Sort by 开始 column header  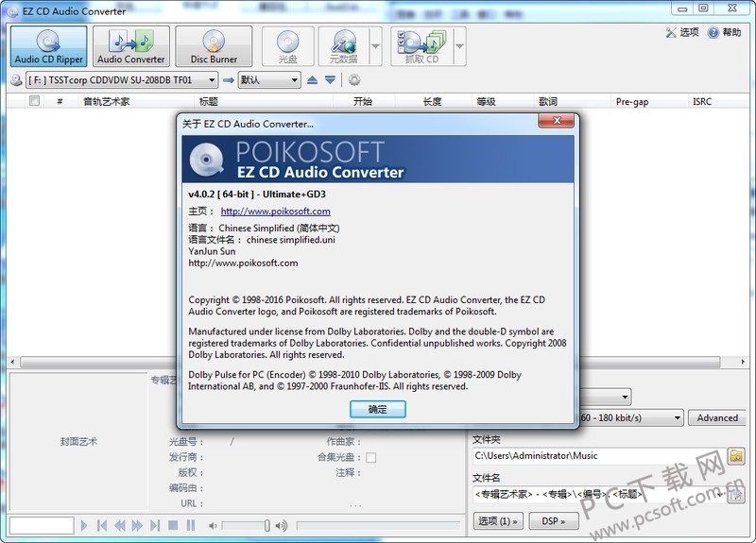tap(363, 101)
